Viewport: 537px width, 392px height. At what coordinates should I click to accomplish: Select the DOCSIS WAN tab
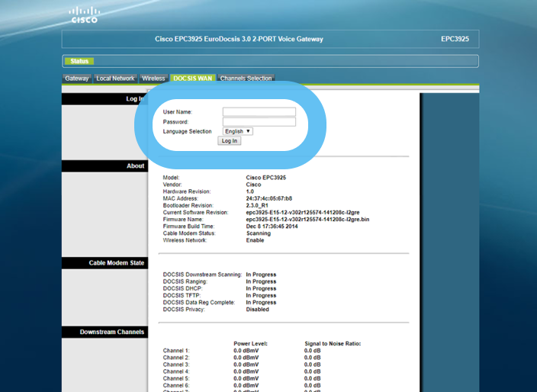(192, 79)
